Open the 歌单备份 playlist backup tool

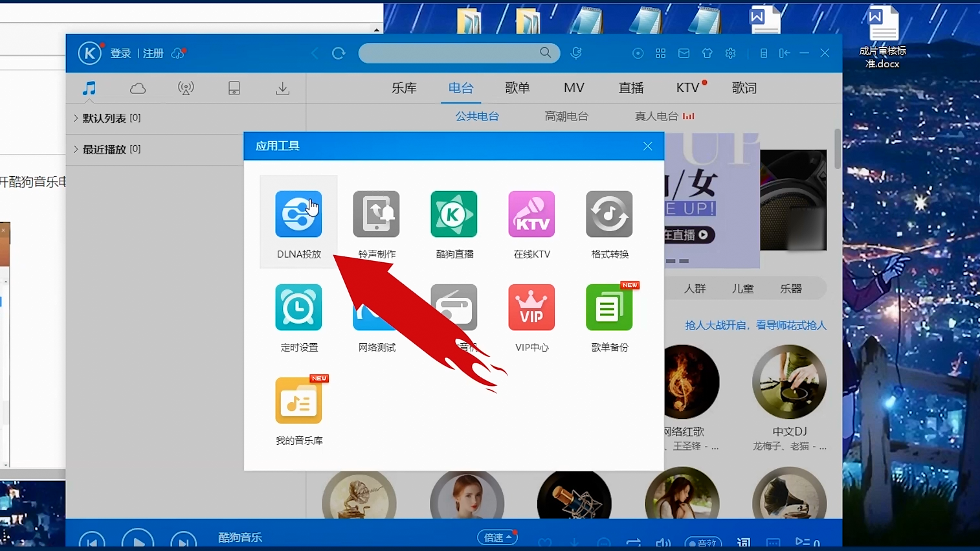tap(609, 317)
